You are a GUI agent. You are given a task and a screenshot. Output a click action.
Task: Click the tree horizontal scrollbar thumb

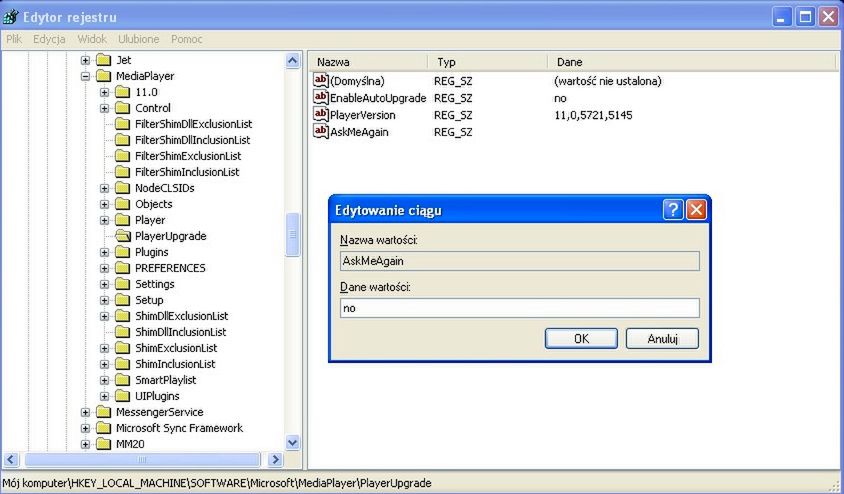tap(142, 460)
